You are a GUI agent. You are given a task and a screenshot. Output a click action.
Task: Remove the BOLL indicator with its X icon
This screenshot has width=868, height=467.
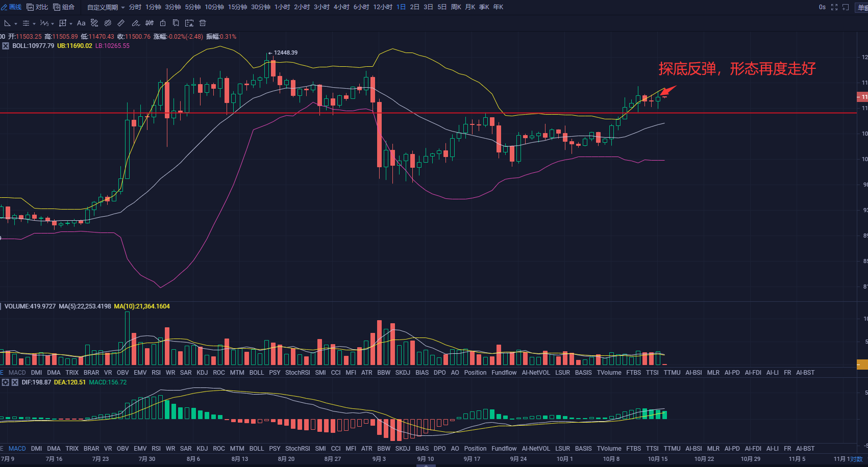6,46
